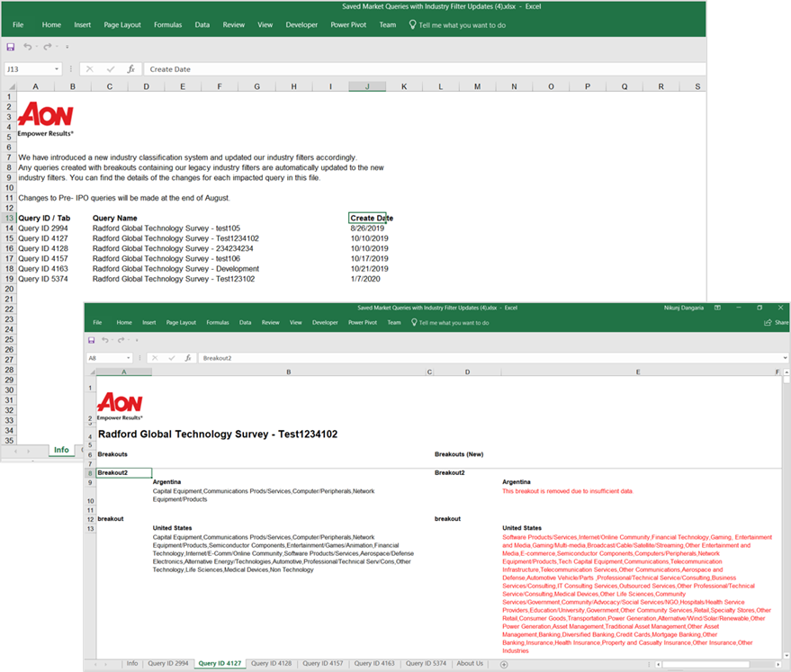Click Insert Function fx in back window

(x=131, y=69)
